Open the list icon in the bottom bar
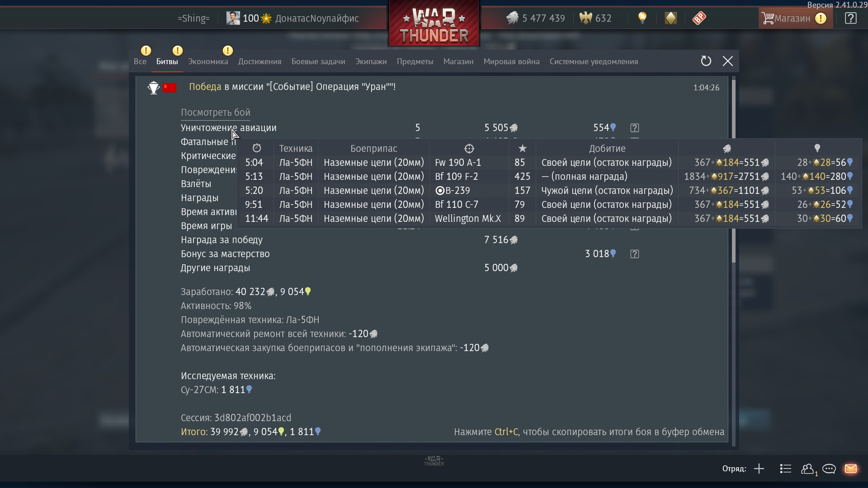Viewport: 868px width, 488px height. (x=785, y=469)
